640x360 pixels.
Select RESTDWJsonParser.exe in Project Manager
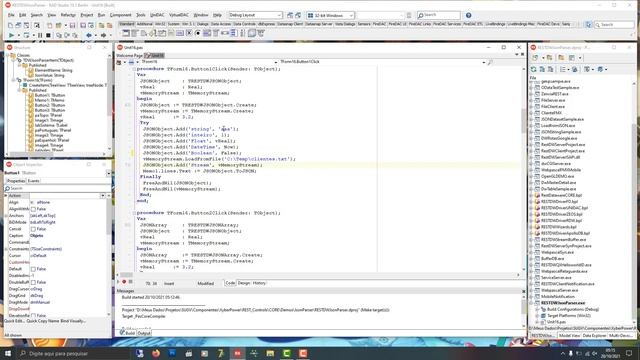click(563, 303)
